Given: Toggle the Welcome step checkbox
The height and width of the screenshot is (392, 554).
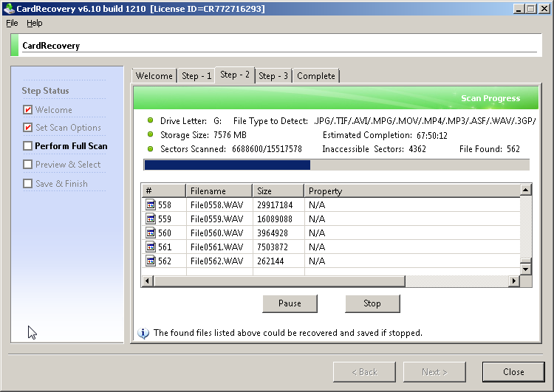Looking at the screenshot, I should pyautogui.click(x=27, y=110).
